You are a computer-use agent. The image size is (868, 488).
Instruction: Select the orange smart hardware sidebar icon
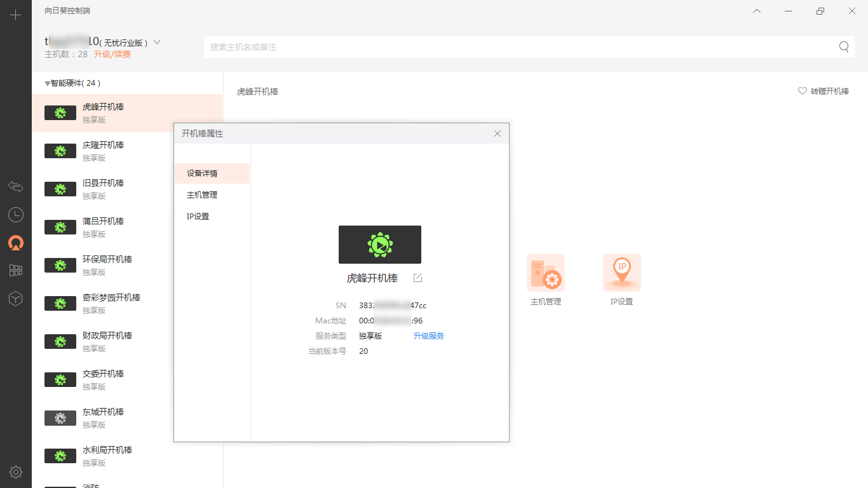(16, 243)
